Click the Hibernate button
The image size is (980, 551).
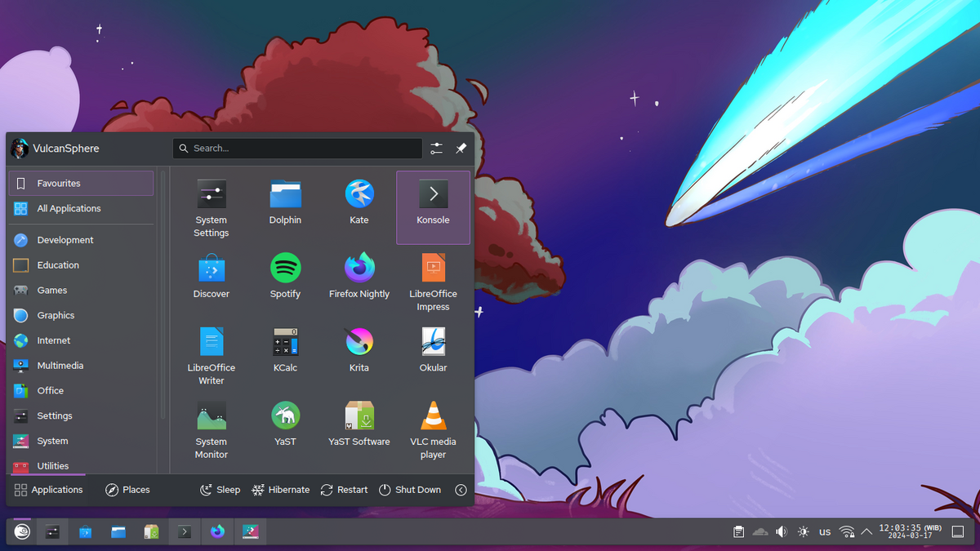(281, 490)
